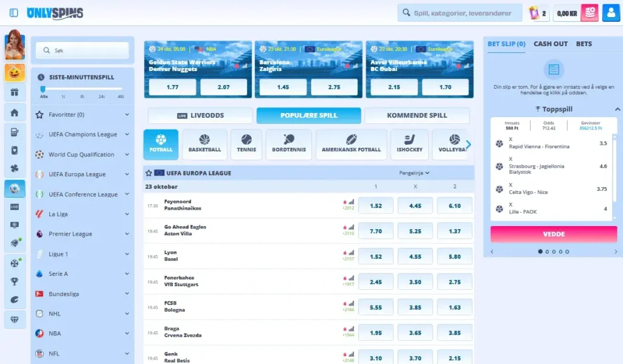Open the gift box bonuses icon
Viewport: 623px width, 364px height.
(x=15, y=92)
